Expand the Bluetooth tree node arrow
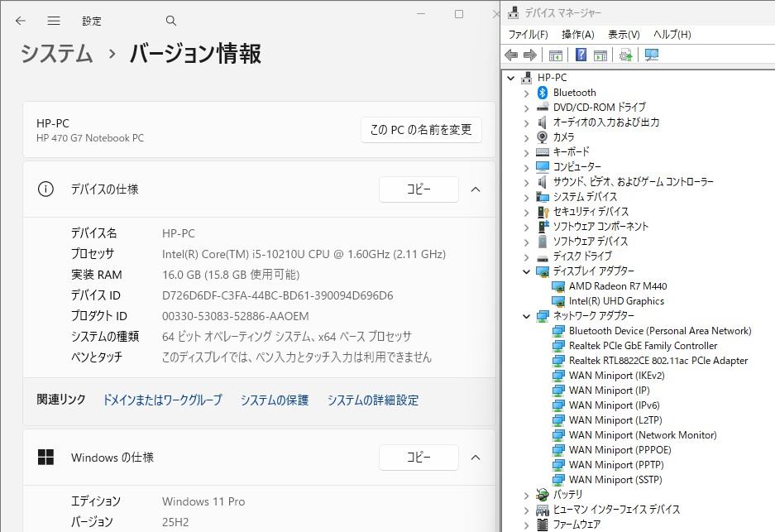Image resolution: width=775 pixels, height=532 pixels. (x=526, y=93)
